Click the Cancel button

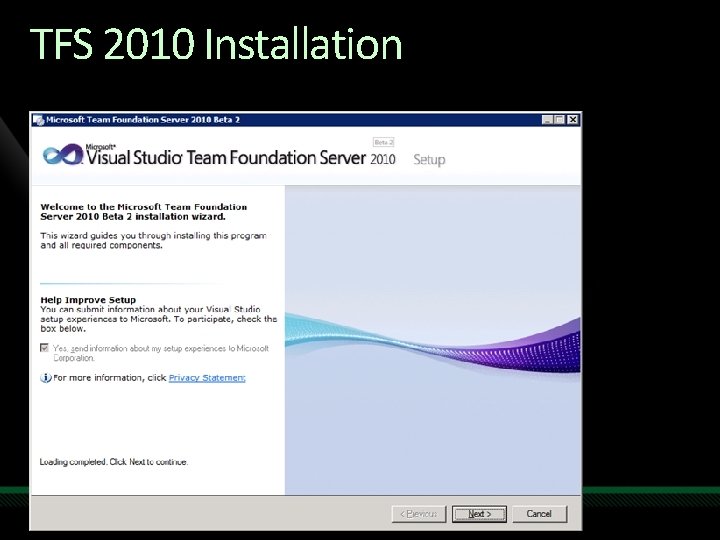[x=539, y=514]
